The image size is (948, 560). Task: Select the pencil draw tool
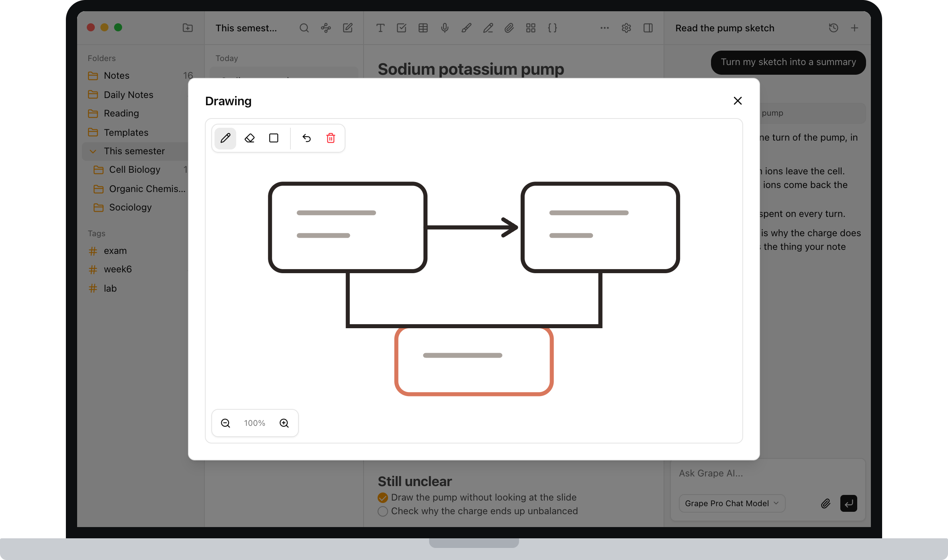[225, 138]
